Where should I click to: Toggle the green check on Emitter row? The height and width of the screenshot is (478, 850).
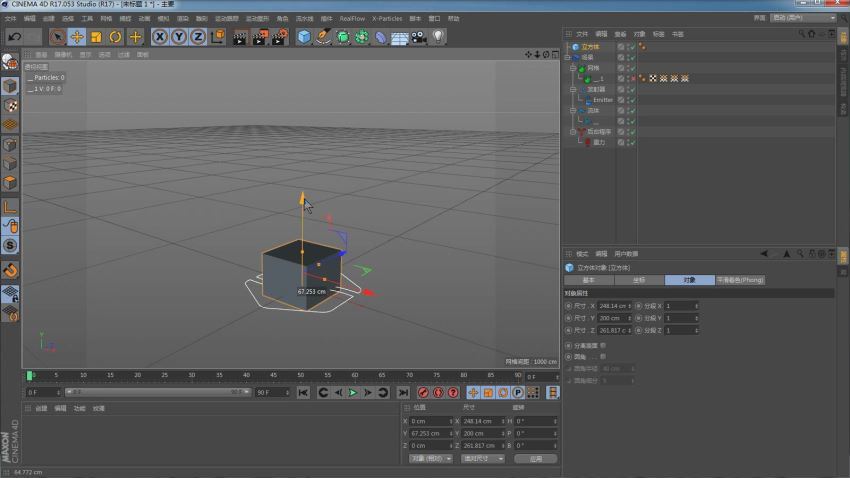pyautogui.click(x=632, y=100)
